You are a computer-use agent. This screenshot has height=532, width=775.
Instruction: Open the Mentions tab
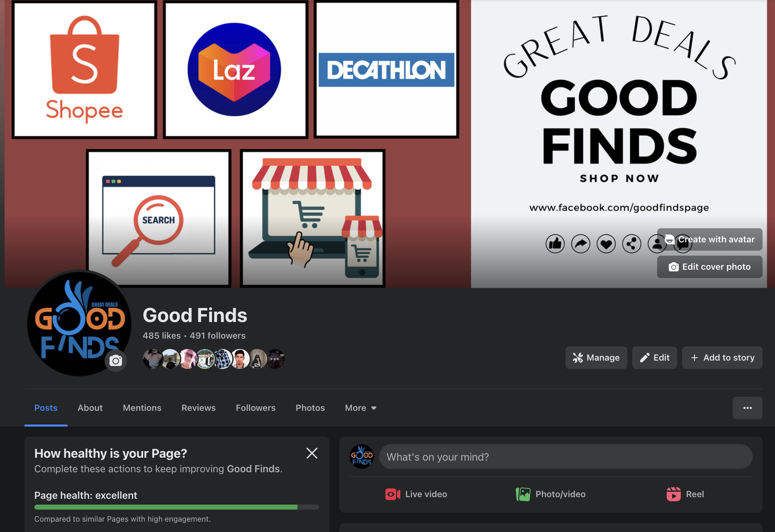142,408
